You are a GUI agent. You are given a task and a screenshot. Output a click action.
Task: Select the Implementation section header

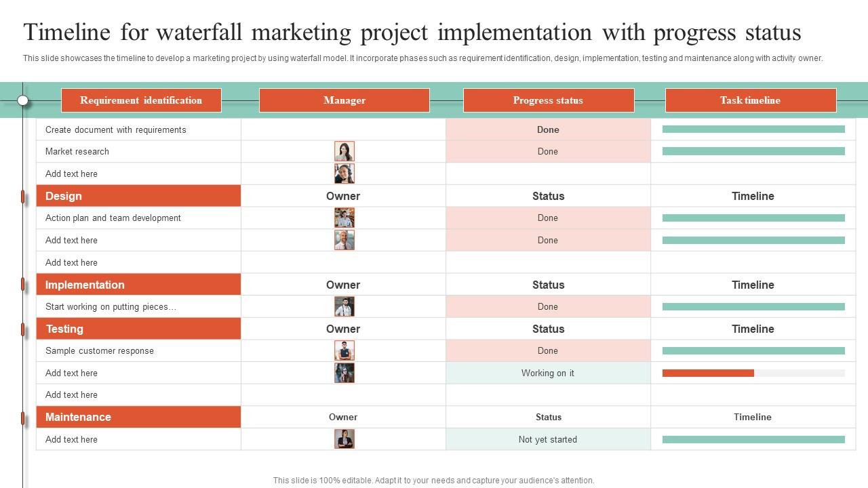(138, 284)
